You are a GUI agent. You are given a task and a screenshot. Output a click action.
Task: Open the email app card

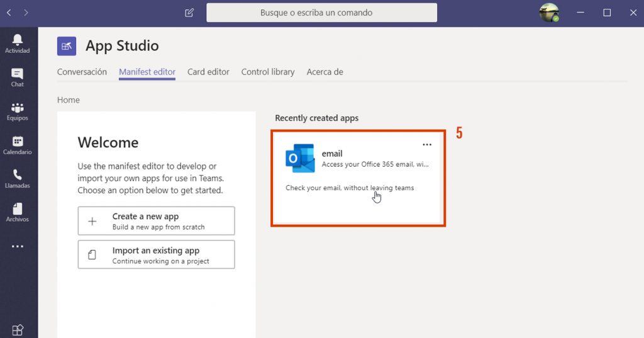[x=358, y=178]
